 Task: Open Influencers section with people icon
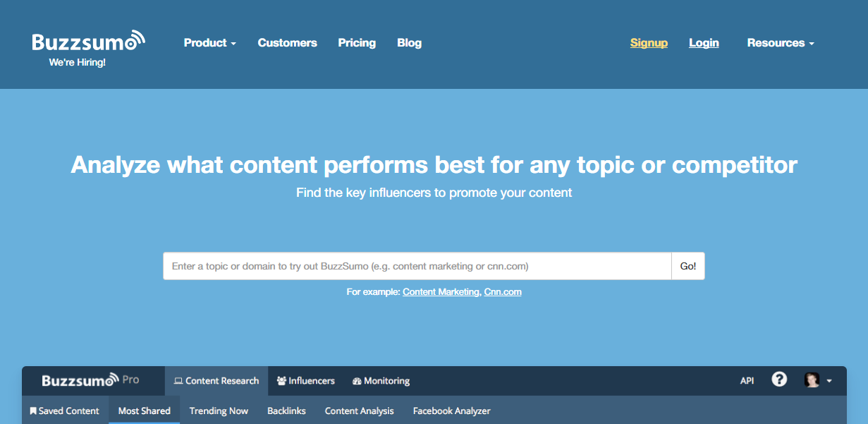pos(305,381)
